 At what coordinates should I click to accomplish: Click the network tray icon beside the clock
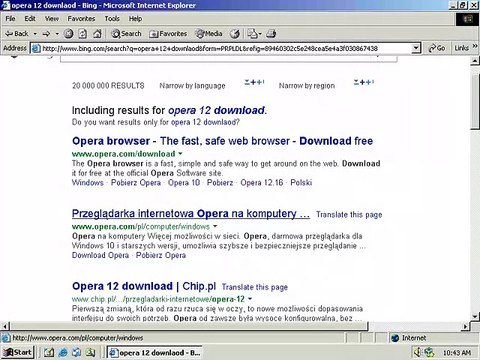click(x=429, y=352)
